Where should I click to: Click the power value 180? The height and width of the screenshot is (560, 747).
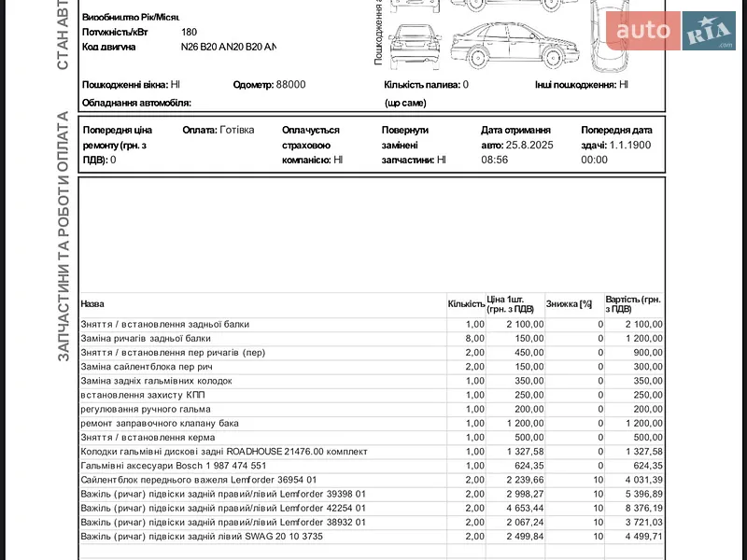click(190, 32)
